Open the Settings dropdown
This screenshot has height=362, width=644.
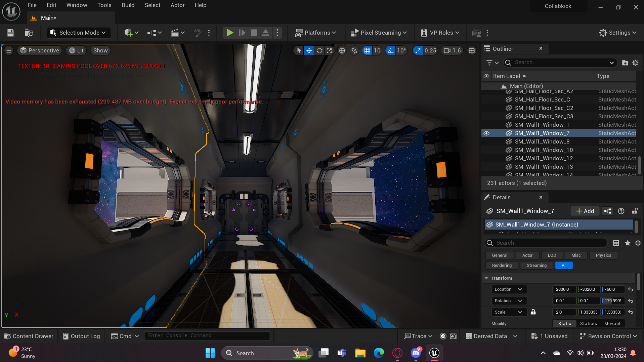(618, 33)
